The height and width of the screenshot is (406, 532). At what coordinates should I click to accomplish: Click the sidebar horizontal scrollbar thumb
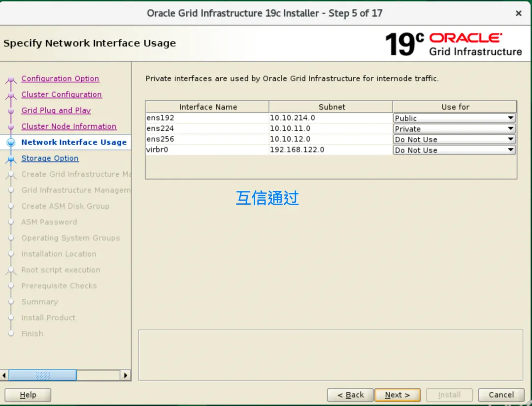click(42, 375)
